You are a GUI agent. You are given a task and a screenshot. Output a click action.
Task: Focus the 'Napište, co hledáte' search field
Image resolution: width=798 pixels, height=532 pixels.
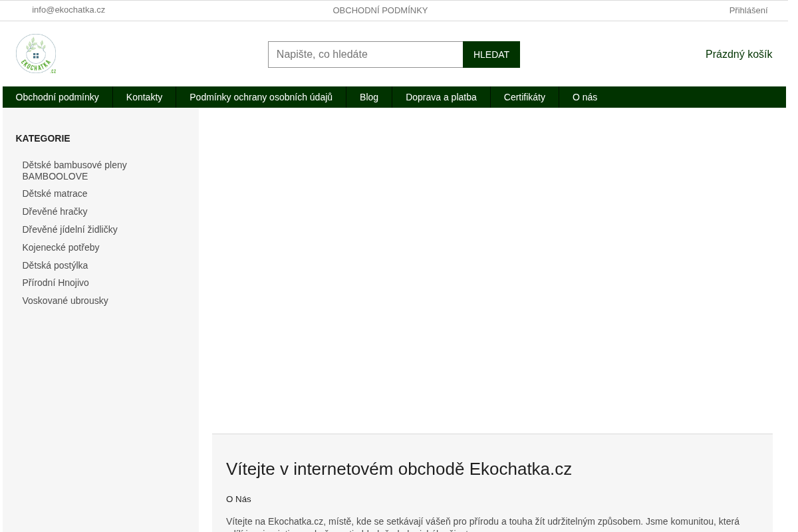[x=366, y=55]
